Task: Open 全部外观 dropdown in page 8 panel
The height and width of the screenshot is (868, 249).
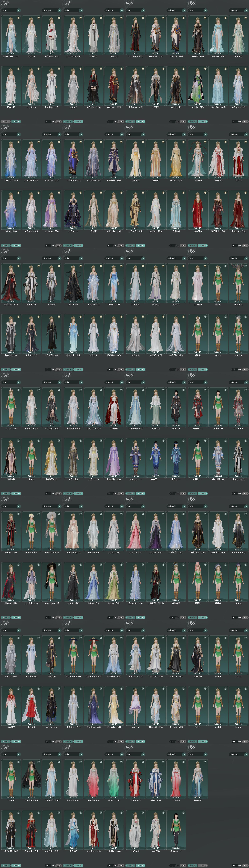Action: [x=239, y=134]
